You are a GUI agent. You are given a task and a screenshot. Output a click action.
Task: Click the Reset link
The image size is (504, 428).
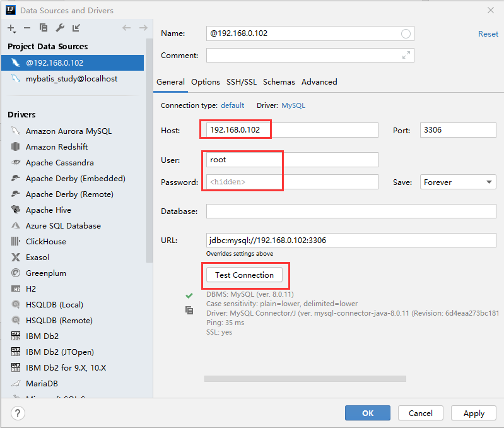[488, 33]
